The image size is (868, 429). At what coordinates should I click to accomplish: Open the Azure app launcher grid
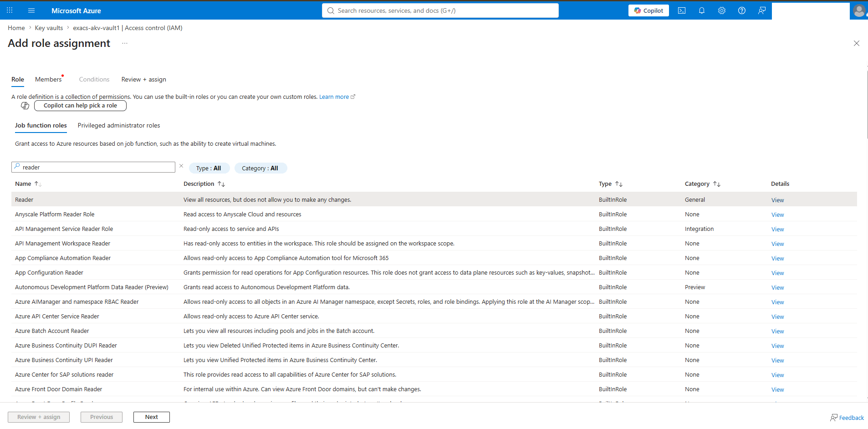pyautogui.click(x=10, y=10)
